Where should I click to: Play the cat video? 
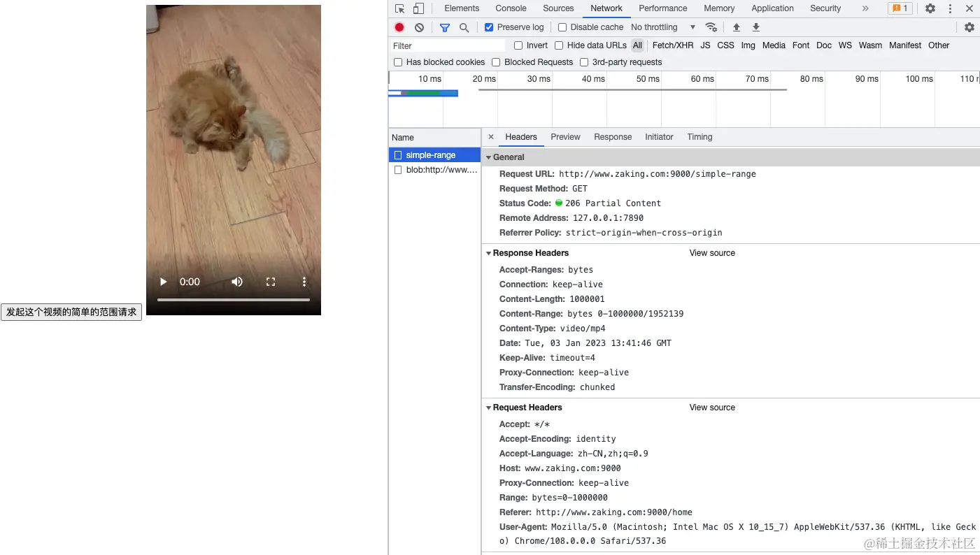163,282
